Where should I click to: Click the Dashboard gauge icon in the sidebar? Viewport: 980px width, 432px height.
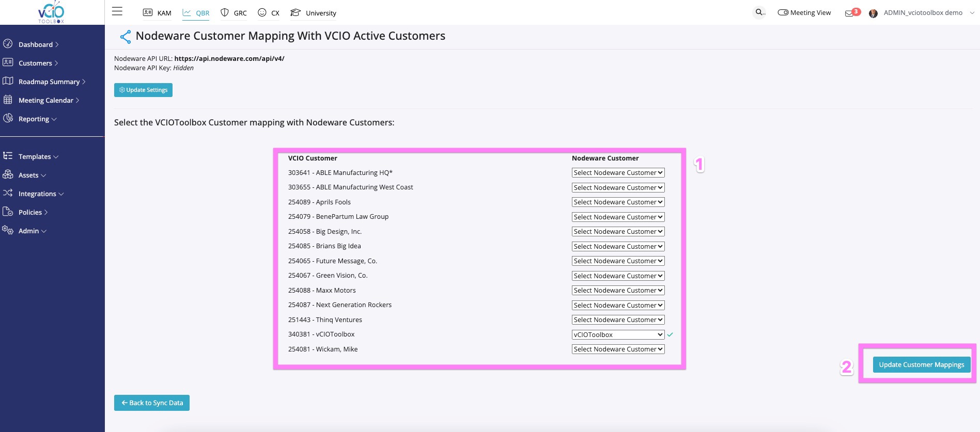tap(8, 44)
